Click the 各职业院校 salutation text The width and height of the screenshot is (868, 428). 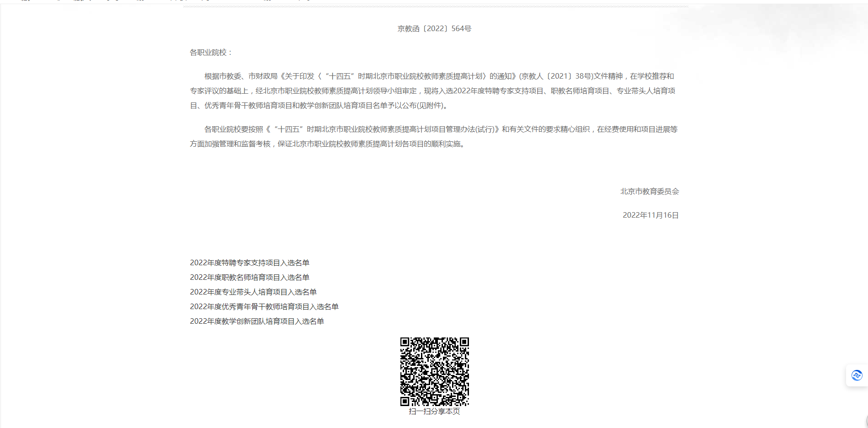point(212,52)
